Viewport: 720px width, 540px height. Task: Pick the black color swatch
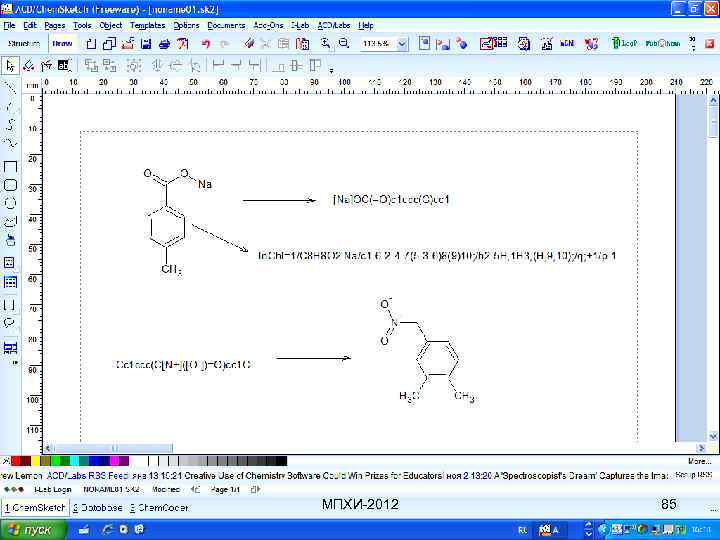click(x=282, y=461)
